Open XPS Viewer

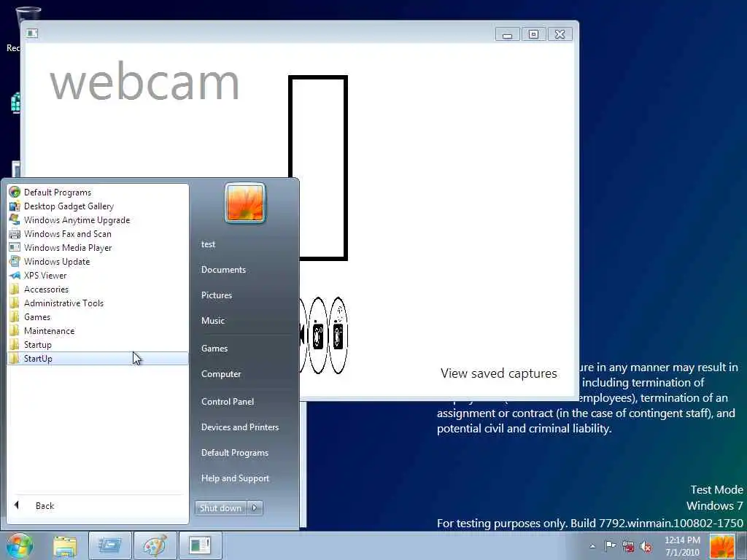(x=98, y=275)
